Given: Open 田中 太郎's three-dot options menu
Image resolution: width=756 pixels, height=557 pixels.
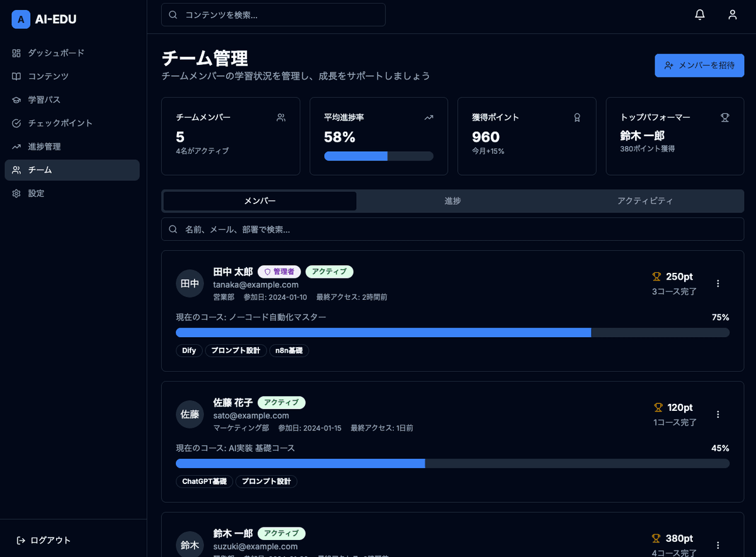Looking at the screenshot, I should click(x=718, y=283).
